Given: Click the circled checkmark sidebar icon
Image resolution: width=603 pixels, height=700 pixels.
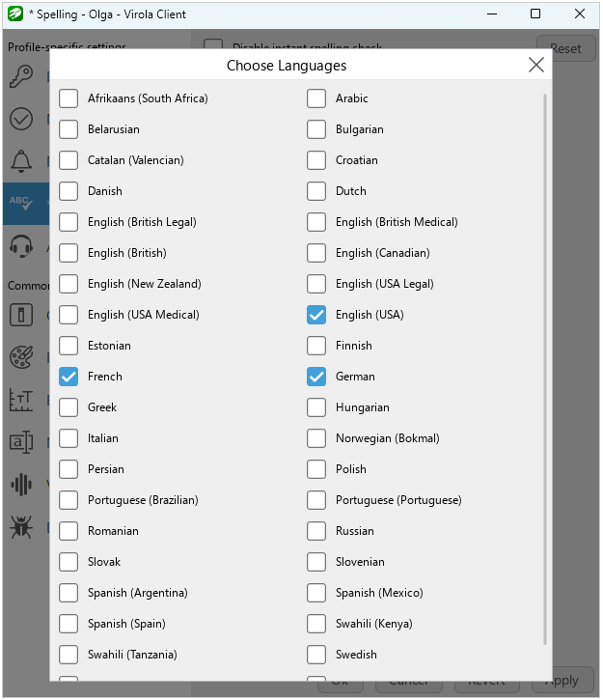Looking at the screenshot, I should [21, 119].
